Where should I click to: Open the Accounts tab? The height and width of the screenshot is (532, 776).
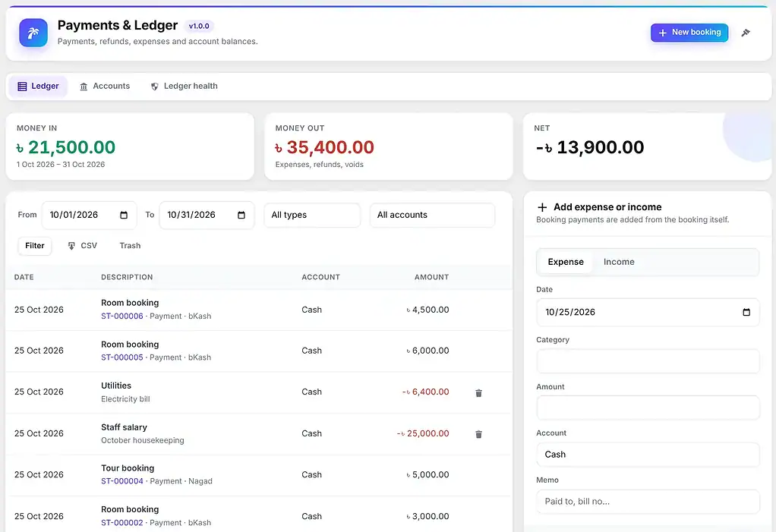click(105, 86)
